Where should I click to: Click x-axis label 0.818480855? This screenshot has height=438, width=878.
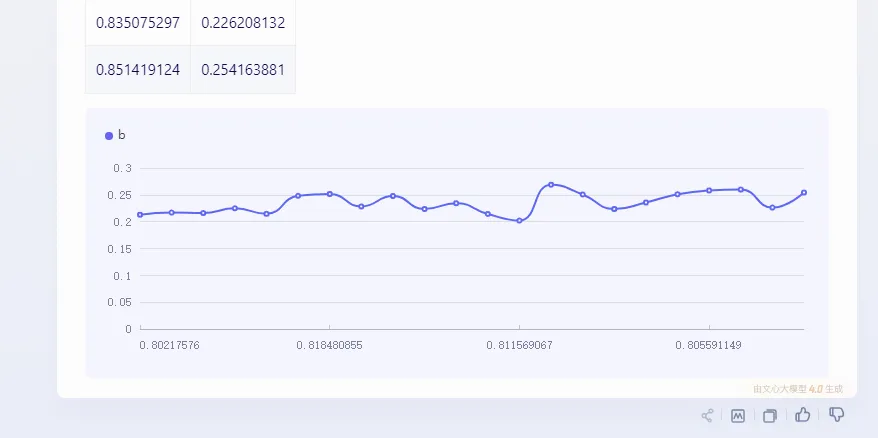click(x=329, y=345)
